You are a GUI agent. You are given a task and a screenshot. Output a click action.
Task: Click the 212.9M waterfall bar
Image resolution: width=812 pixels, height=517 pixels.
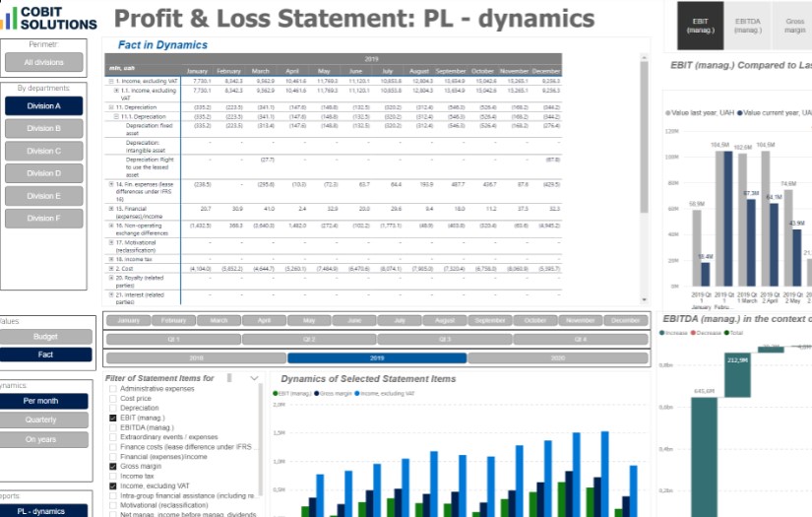(737, 375)
